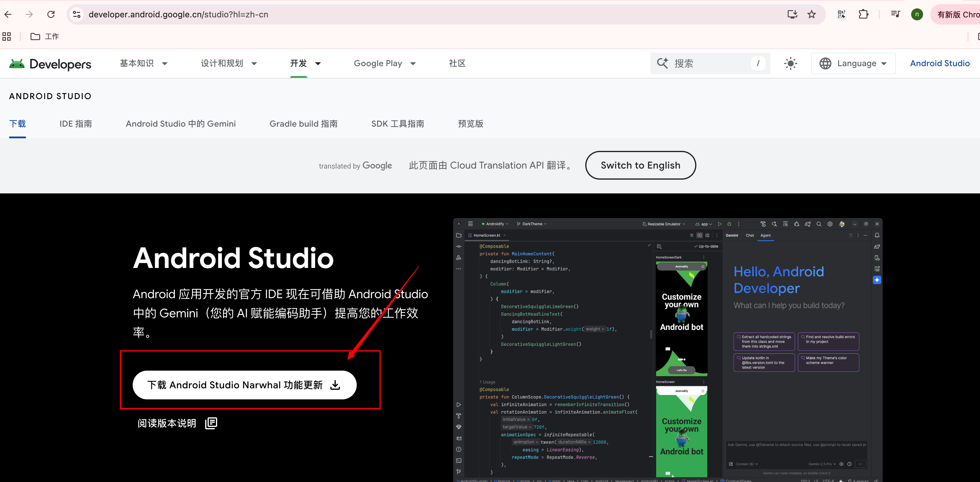Open the green profile avatar 'n'
The height and width of the screenshot is (482, 980).
[x=917, y=14]
